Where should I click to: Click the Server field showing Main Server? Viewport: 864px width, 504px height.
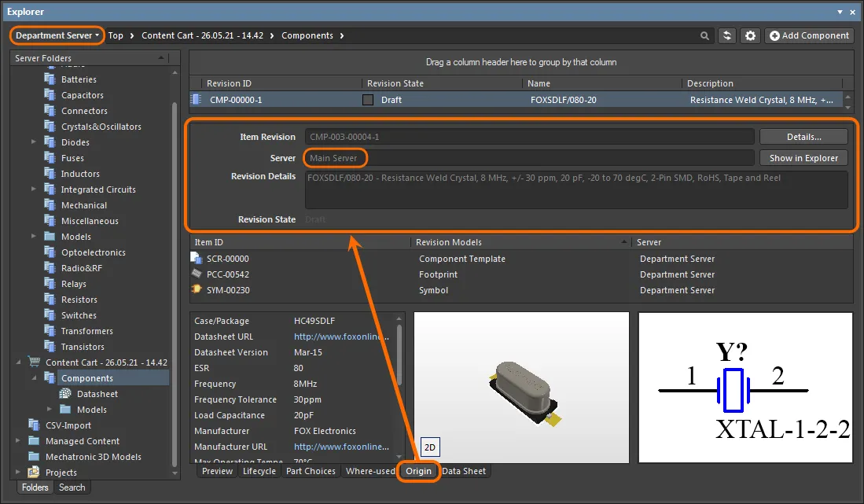(x=529, y=158)
